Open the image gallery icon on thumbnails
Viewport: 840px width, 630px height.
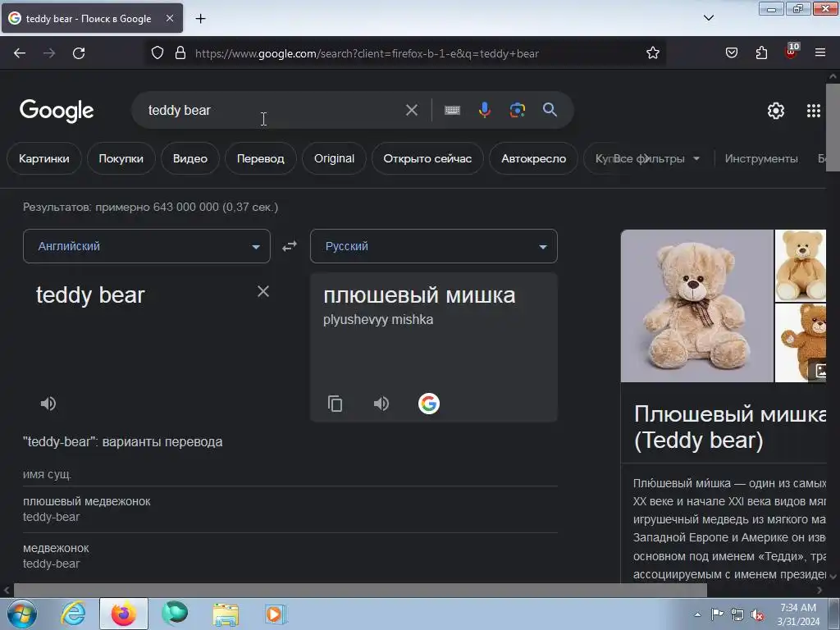(x=818, y=370)
